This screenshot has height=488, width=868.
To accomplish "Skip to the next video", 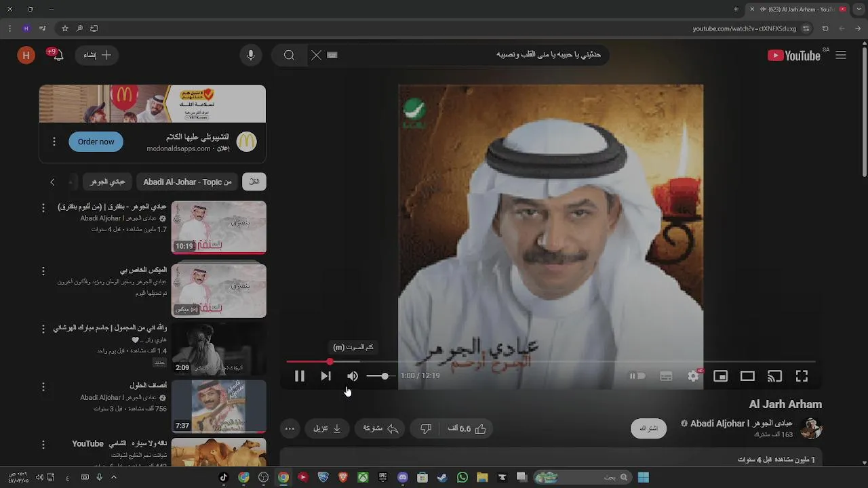I will pos(326,376).
